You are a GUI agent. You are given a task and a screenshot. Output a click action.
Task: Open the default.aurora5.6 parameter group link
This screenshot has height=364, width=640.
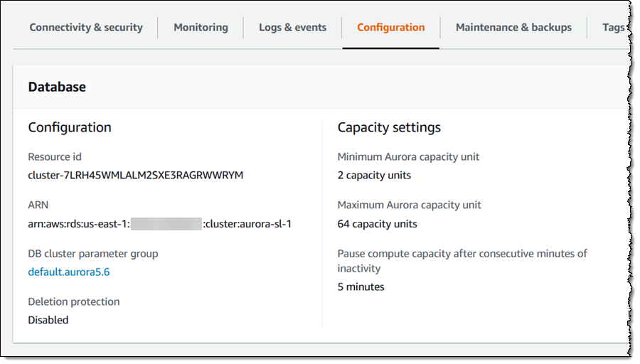69,272
